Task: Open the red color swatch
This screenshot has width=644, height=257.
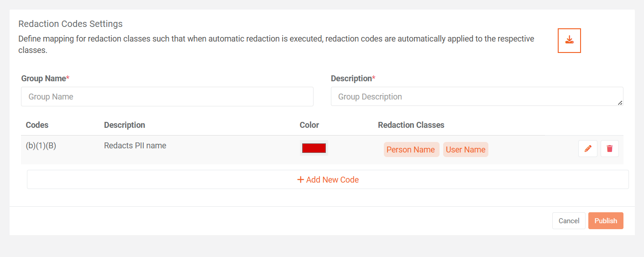Action: [314, 148]
